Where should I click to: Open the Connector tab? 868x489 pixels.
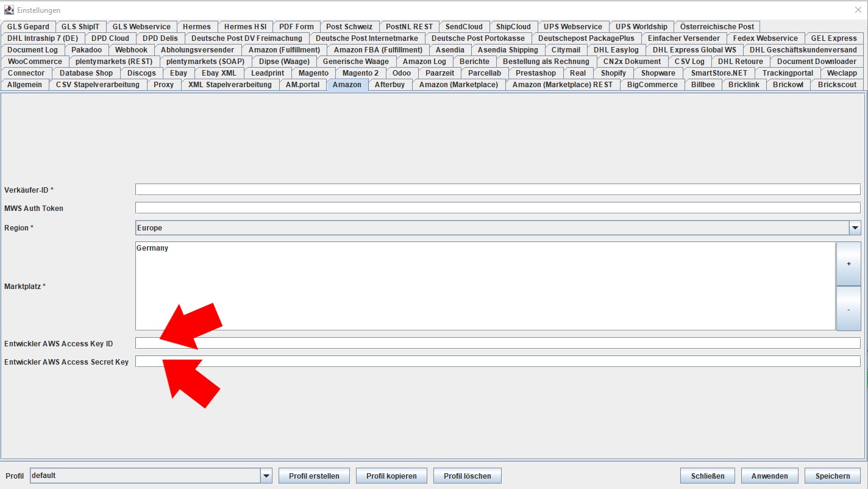[x=26, y=73]
